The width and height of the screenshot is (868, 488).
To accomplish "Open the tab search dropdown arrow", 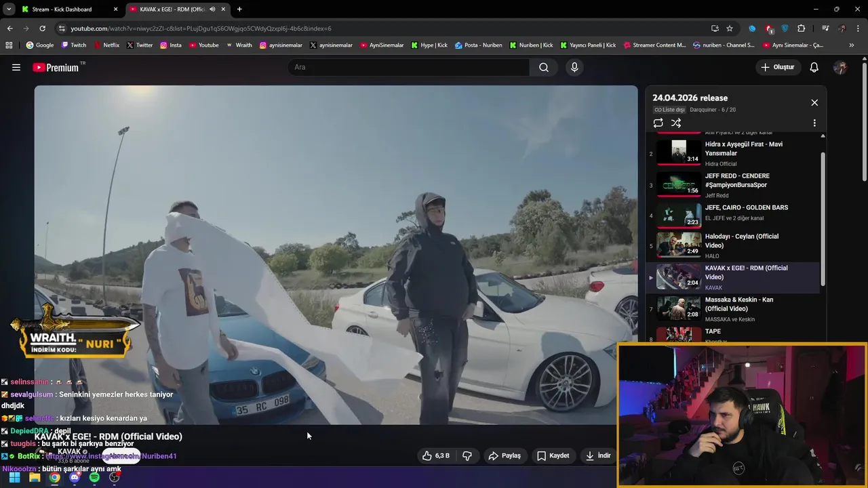I will click(8, 9).
